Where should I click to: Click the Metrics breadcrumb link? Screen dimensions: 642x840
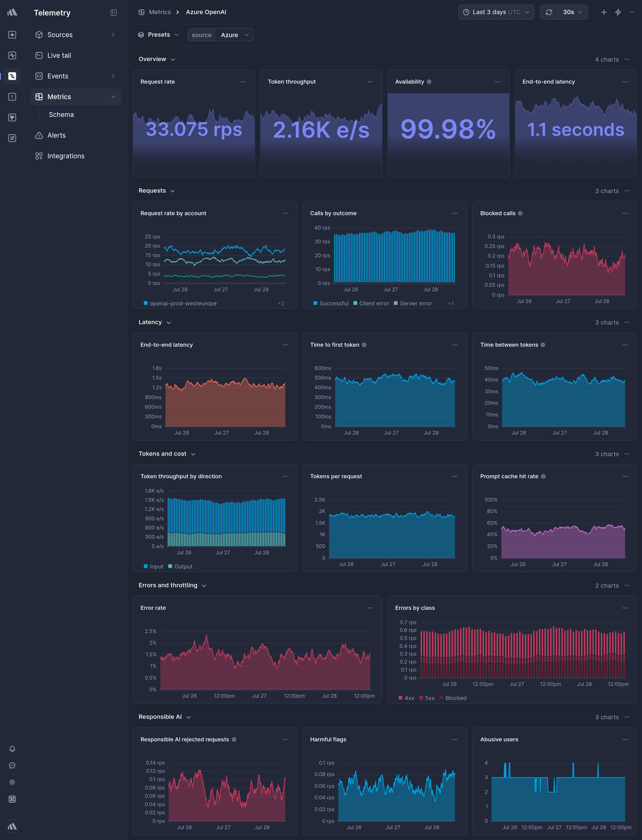click(x=155, y=12)
